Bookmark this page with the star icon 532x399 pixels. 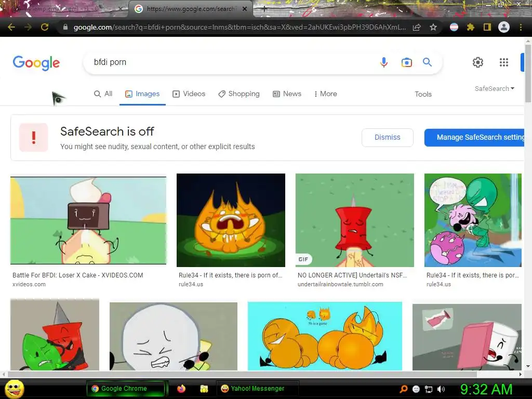[433, 27]
